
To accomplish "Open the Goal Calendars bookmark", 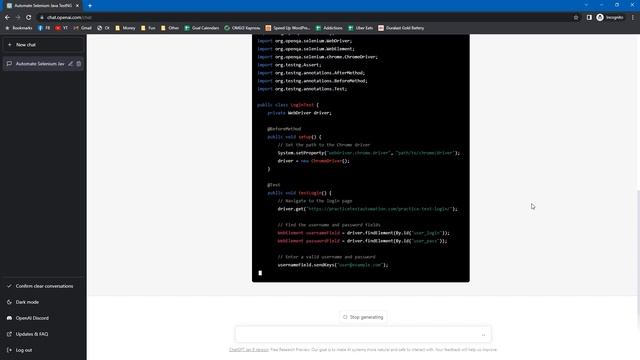I will coord(202,28).
